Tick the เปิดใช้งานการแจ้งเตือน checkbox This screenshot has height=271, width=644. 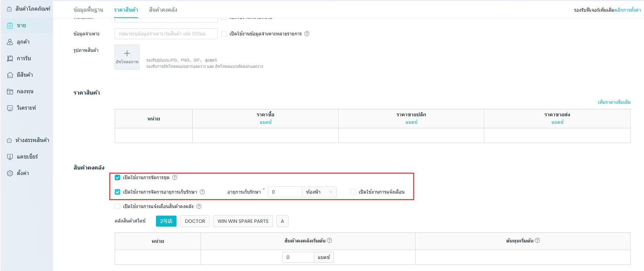353,192
